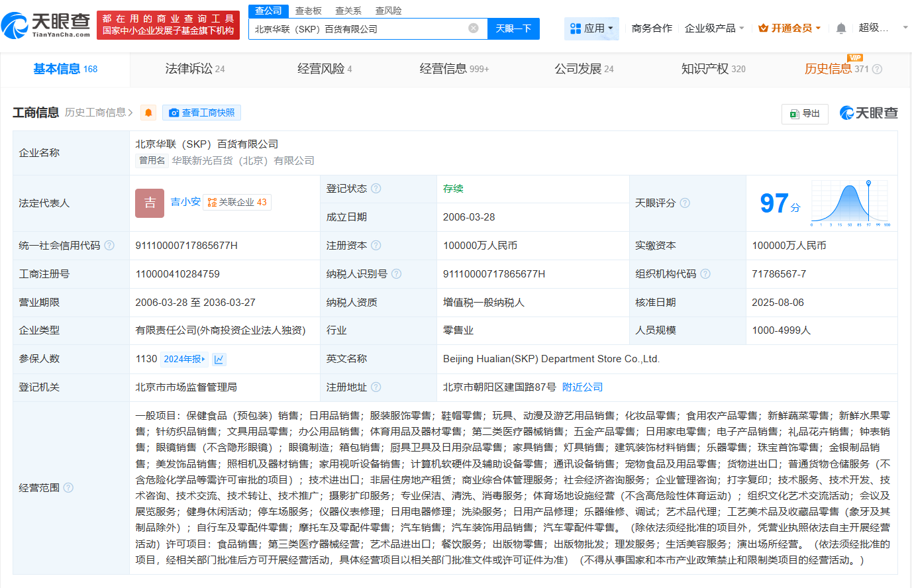Click the TianYanCha logo
This screenshot has height=588, width=912.
[46, 25]
